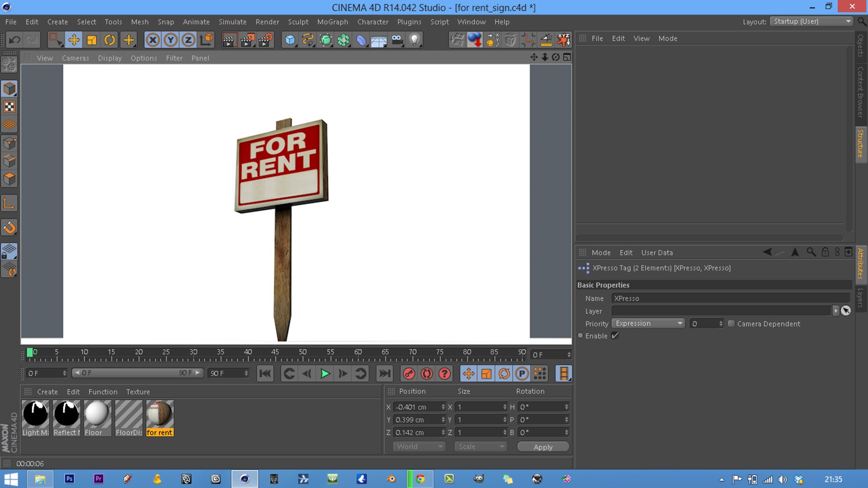
Task: Toggle Y axis lock
Action: (x=170, y=40)
